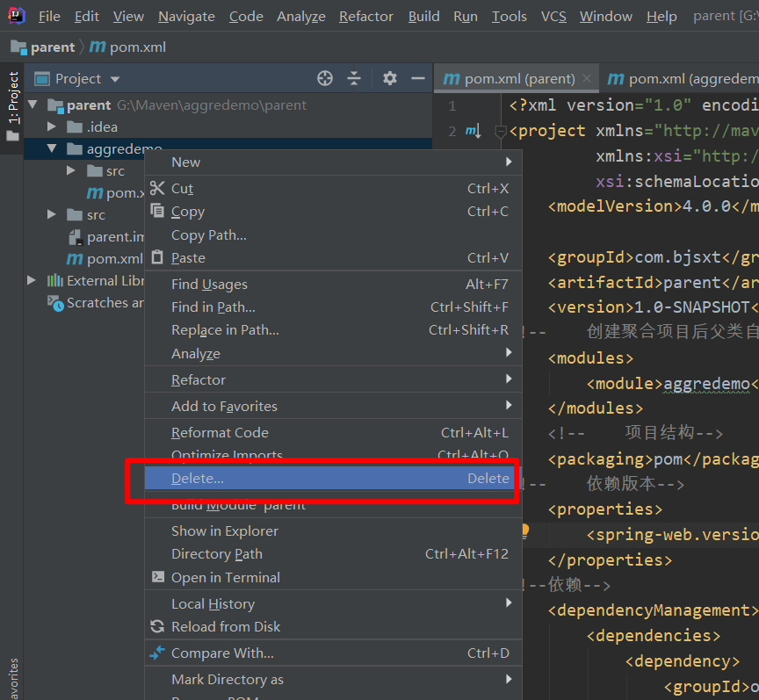Open the Project view dropdown
Image resolution: width=759 pixels, height=700 pixels.
click(115, 79)
